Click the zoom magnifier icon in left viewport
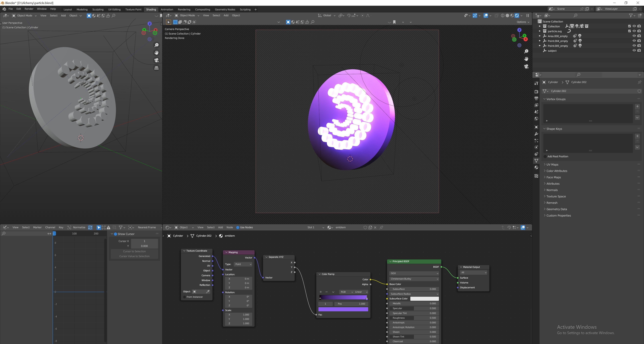Viewport: 644px width, 344px height. point(156,45)
